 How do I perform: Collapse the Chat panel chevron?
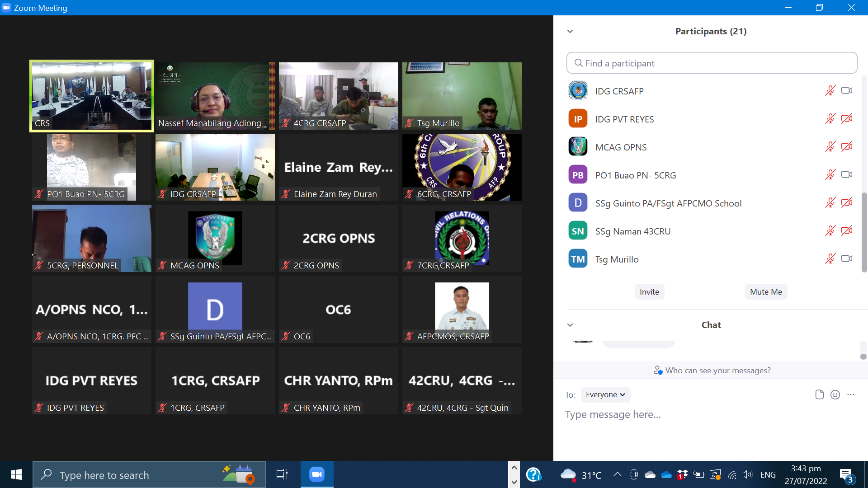click(x=570, y=325)
